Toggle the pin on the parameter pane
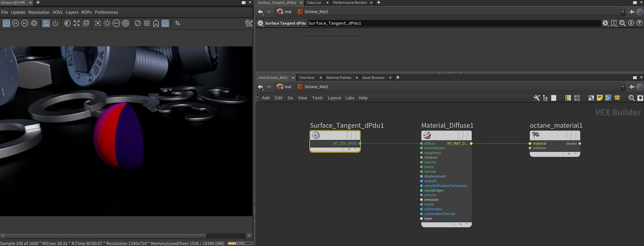 pyautogui.click(x=631, y=12)
